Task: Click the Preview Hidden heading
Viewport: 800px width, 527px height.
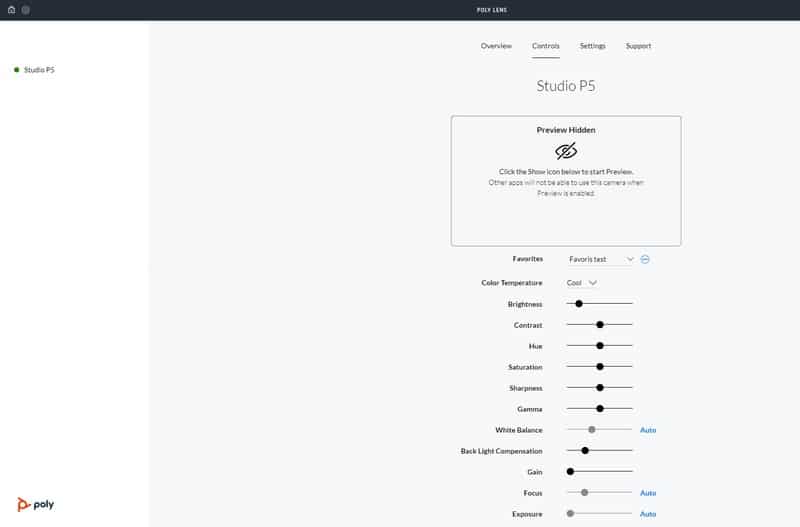Action: coord(566,130)
